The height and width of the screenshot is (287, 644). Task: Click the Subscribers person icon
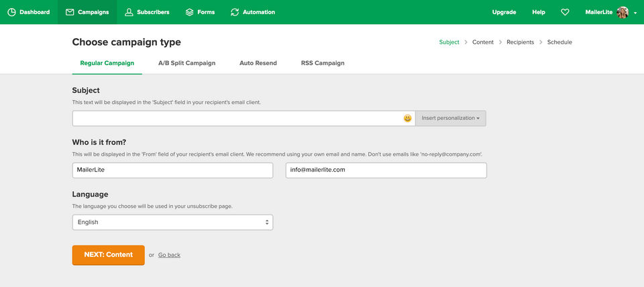click(129, 12)
